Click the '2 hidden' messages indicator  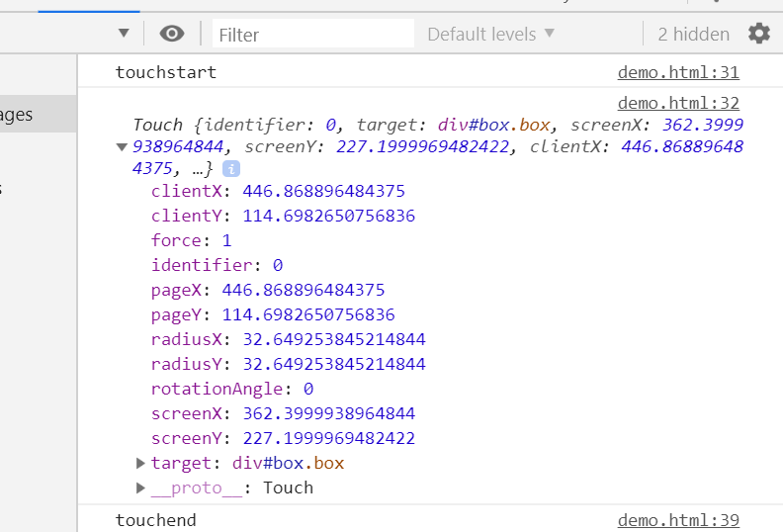(x=693, y=34)
